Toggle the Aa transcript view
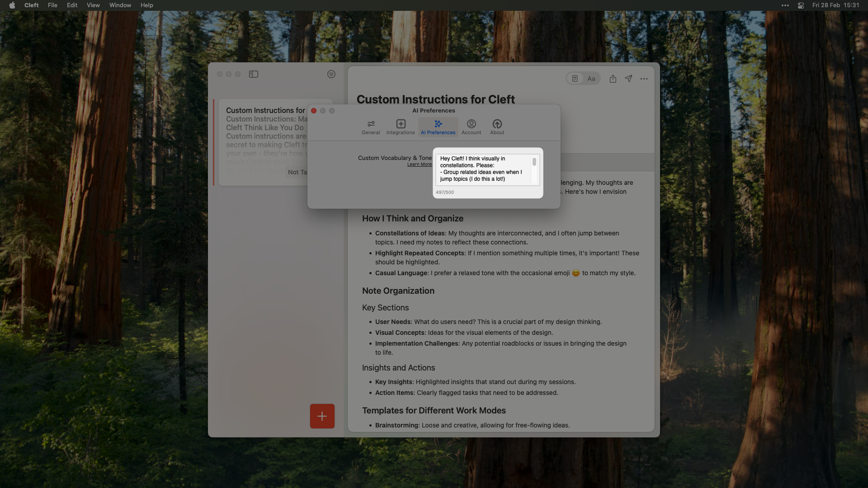868x488 pixels. (591, 78)
